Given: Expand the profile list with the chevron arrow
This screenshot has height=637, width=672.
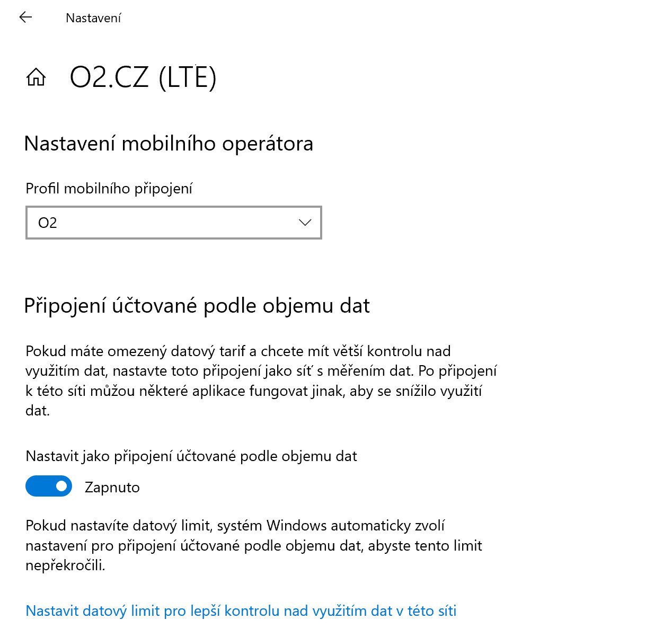Looking at the screenshot, I should (305, 223).
